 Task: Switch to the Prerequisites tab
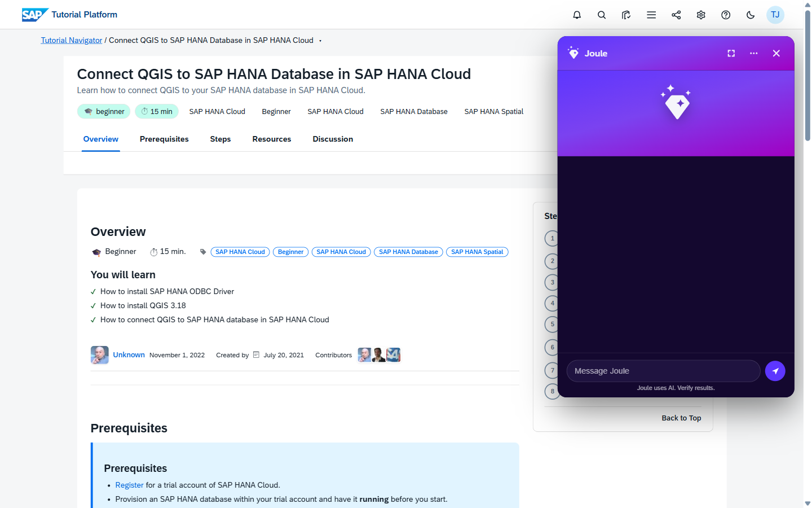(x=164, y=139)
